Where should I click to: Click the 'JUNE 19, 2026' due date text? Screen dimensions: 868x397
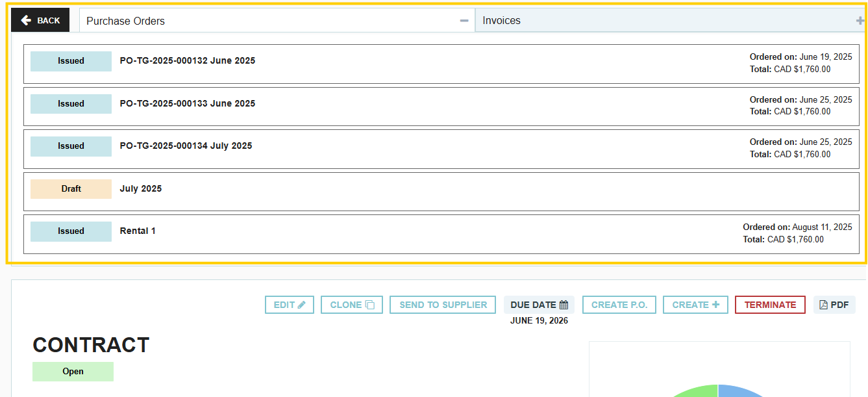point(539,321)
